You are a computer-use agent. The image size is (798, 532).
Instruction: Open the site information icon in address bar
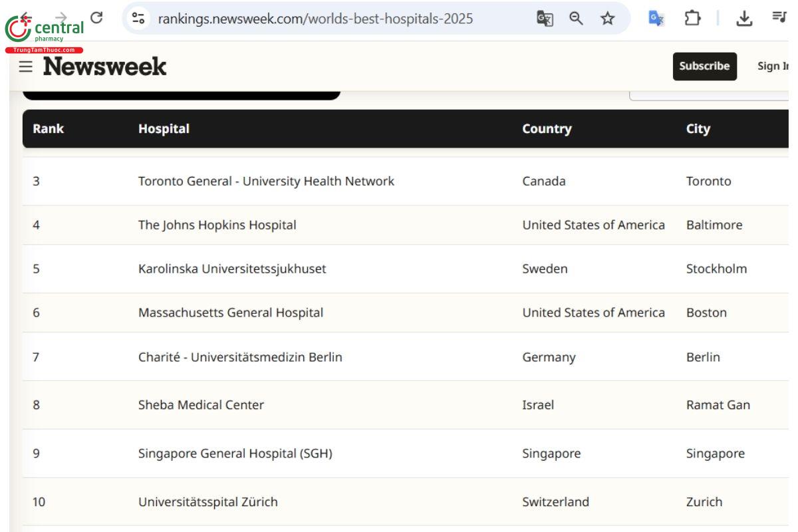(x=138, y=18)
